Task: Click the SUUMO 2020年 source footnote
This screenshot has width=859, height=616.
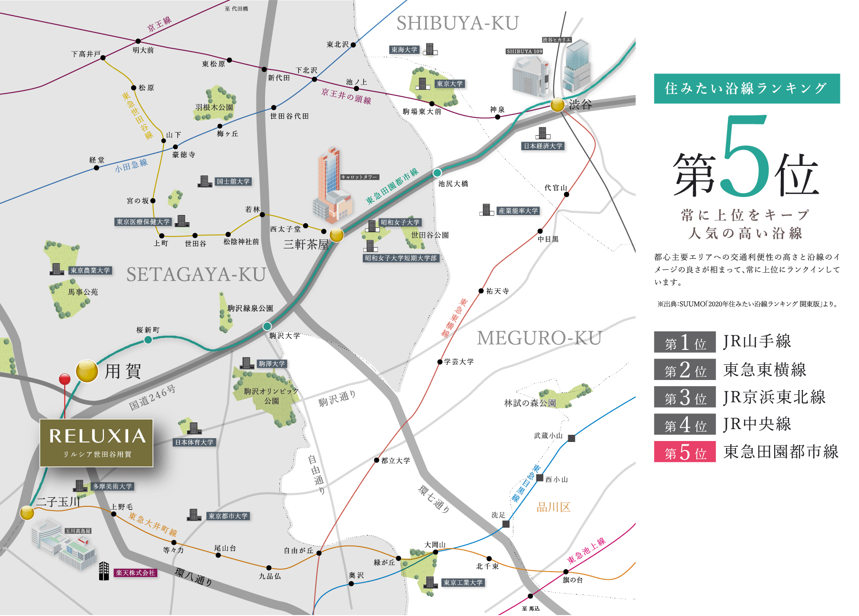Action: 747,304
